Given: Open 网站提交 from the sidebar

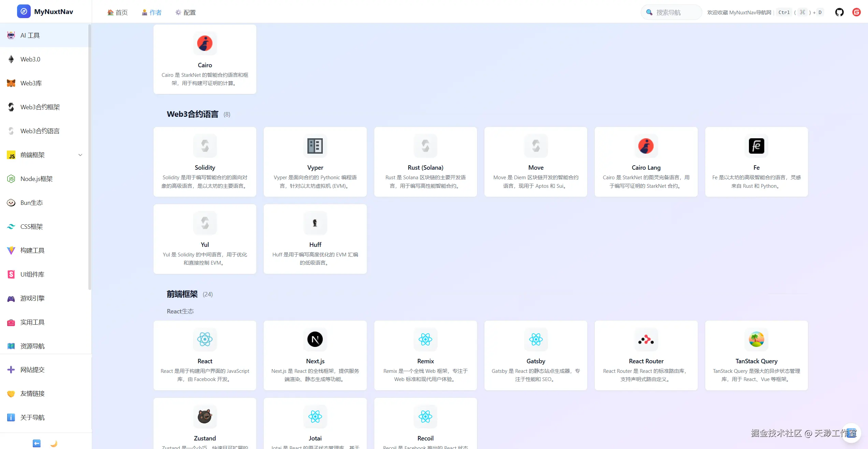Looking at the screenshot, I should pyautogui.click(x=46, y=369).
